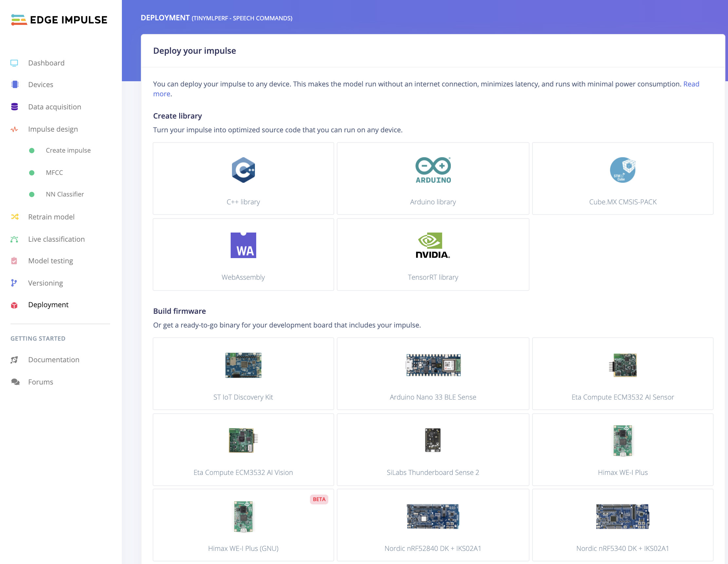Click the Retrain model shuffle icon
728x564 pixels.
[x=15, y=217]
